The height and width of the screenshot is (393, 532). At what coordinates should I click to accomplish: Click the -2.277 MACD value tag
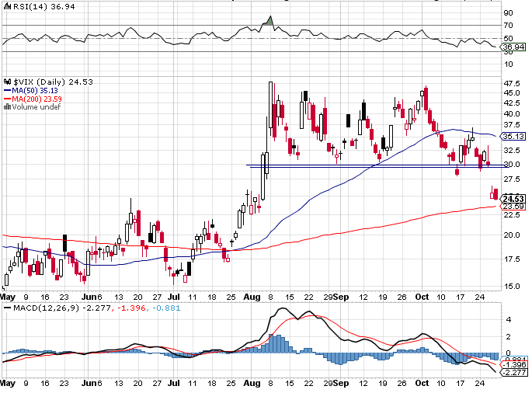tap(514, 372)
